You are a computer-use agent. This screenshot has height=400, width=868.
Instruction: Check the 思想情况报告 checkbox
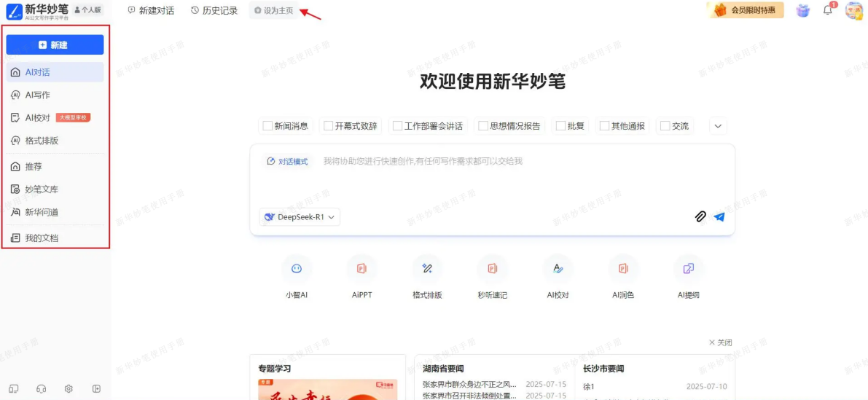pos(483,126)
